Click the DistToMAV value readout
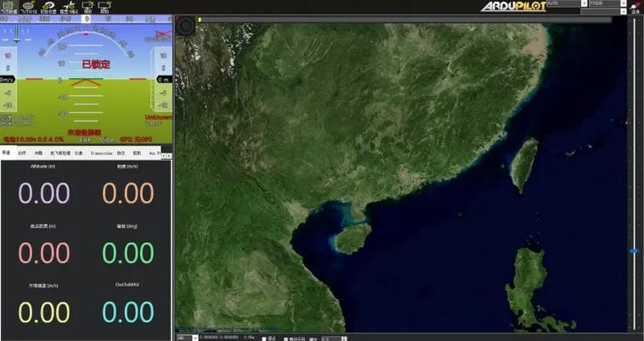The height and width of the screenshot is (341, 644). [x=127, y=312]
